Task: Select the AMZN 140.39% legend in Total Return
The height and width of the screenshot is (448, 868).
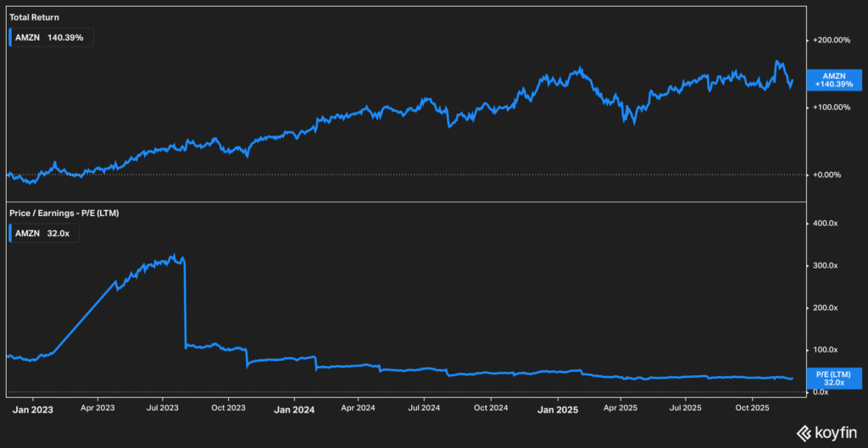Action: [x=51, y=37]
